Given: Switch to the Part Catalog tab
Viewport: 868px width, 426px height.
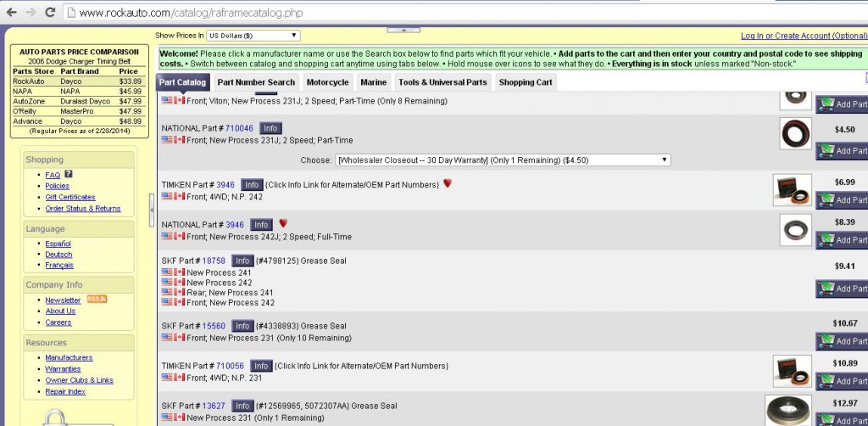Looking at the screenshot, I should [183, 82].
